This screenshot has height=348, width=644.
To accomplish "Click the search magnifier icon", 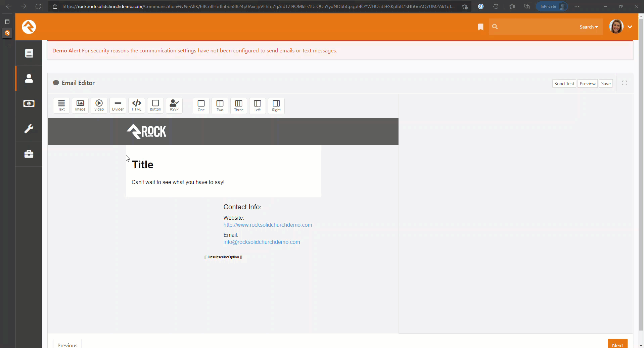I will (495, 27).
